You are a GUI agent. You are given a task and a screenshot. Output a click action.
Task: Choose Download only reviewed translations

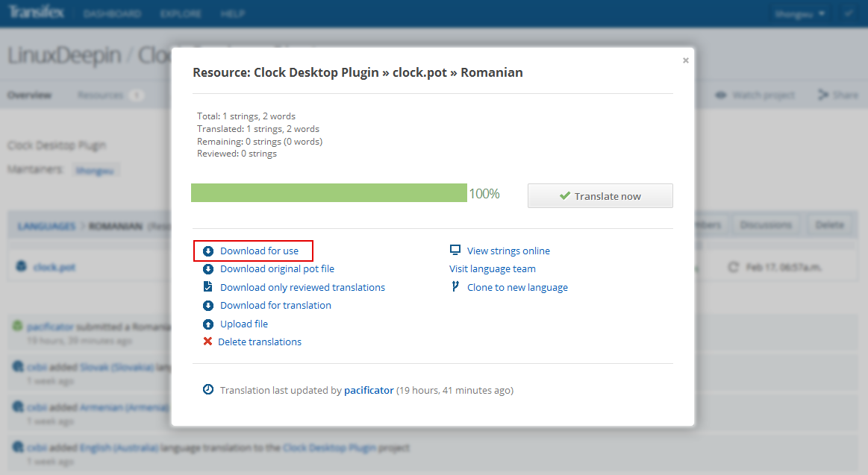(x=302, y=288)
